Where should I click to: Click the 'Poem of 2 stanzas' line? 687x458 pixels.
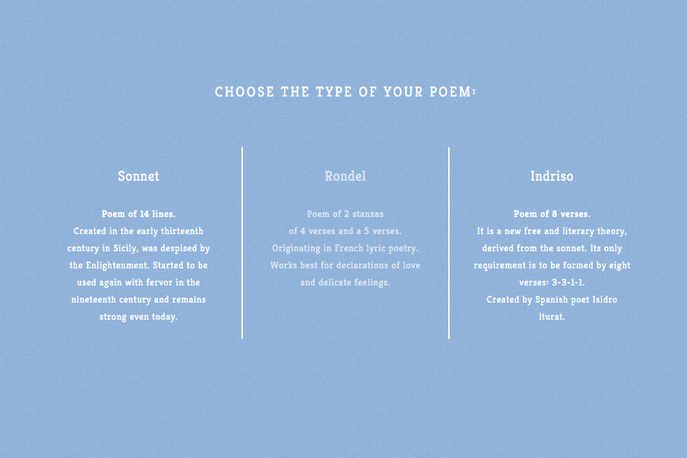345,214
